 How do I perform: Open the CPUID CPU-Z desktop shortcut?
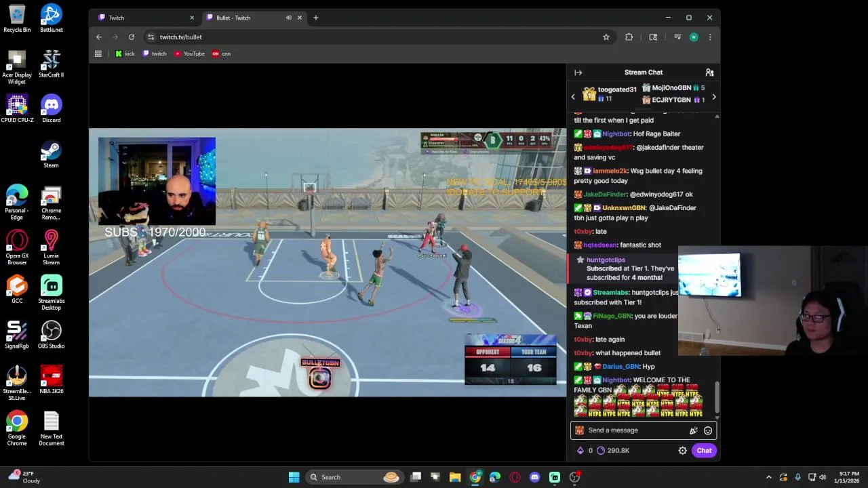(x=17, y=108)
